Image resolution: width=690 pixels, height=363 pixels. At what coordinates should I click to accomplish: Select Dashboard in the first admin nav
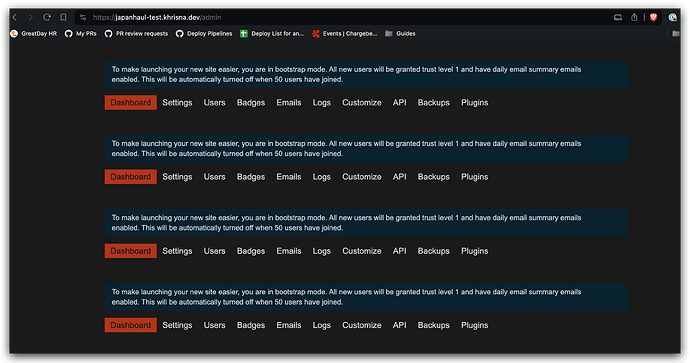point(131,103)
